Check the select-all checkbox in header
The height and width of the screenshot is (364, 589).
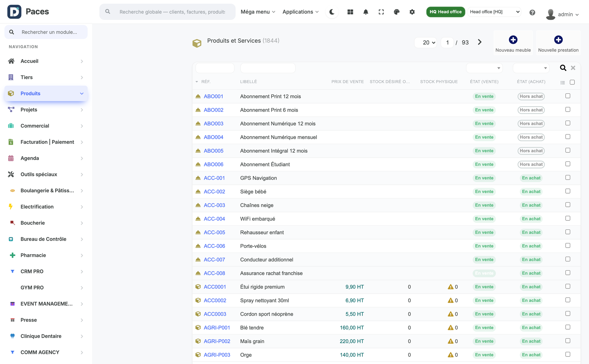[x=572, y=82]
